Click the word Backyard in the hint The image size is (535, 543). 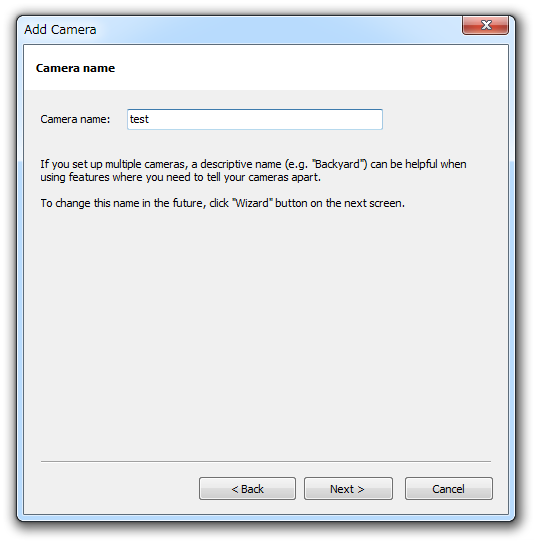339,164
